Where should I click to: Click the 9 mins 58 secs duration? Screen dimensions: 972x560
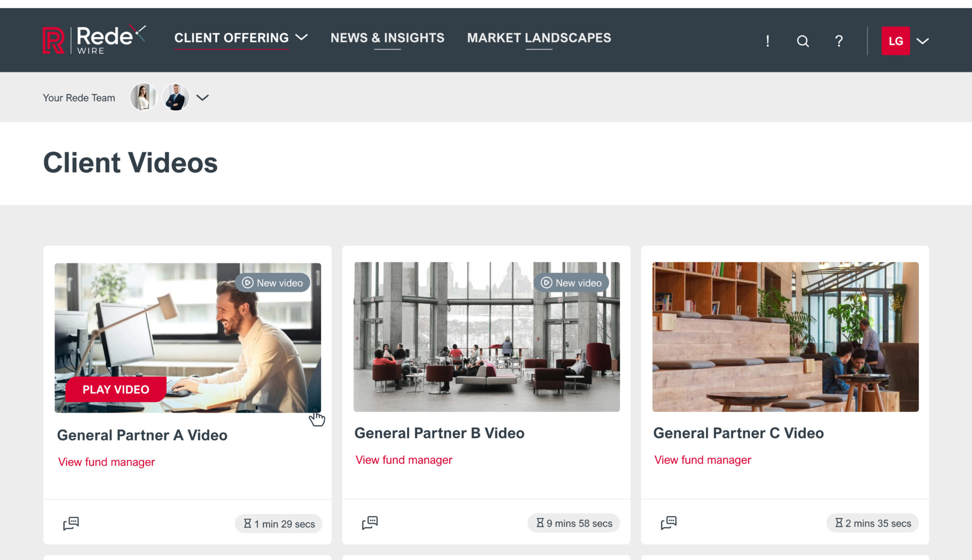click(573, 523)
